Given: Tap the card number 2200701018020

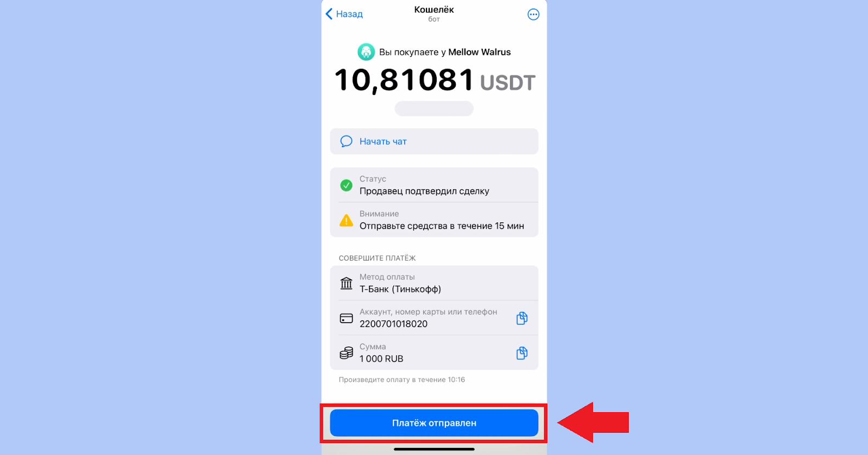Looking at the screenshot, I should tap(393, 324).
